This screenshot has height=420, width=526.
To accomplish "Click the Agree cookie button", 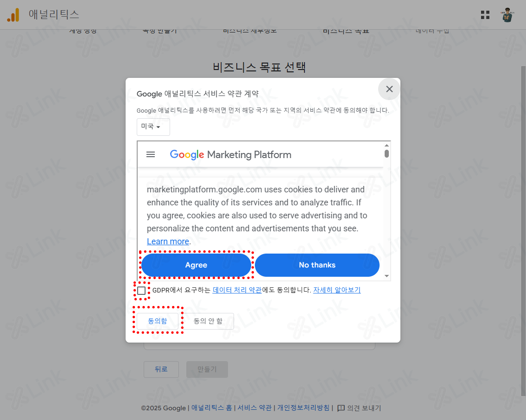I will pos(196,265).
